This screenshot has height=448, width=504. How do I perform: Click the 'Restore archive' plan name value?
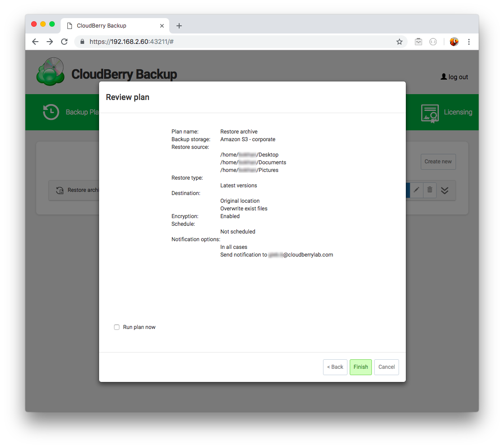click(x=239, y=132)
